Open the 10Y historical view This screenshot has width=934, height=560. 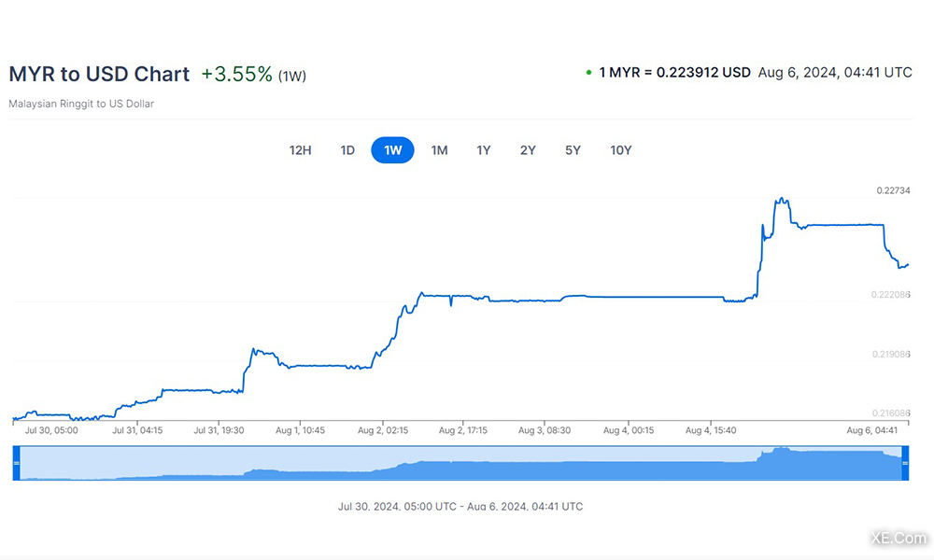pyautogui.click(x=620, y=150)
